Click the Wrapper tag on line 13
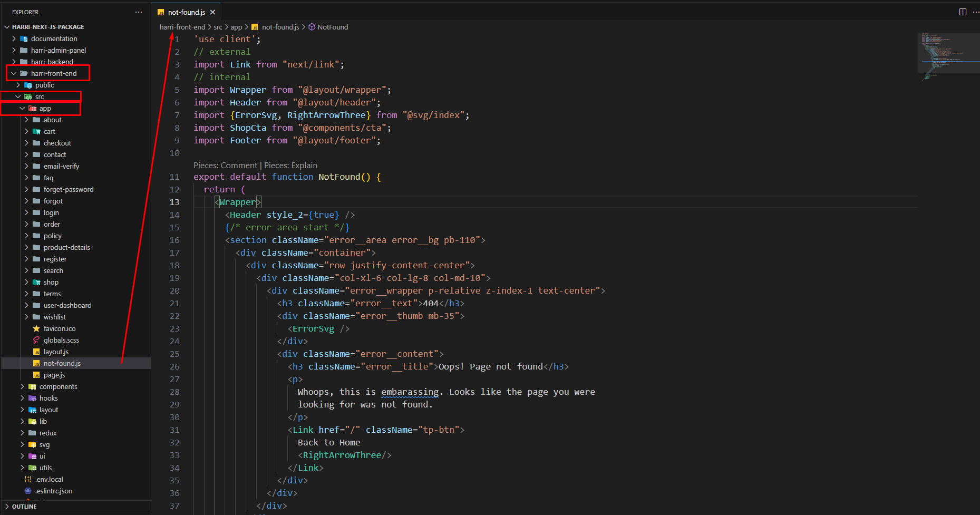 click(237, 202)
